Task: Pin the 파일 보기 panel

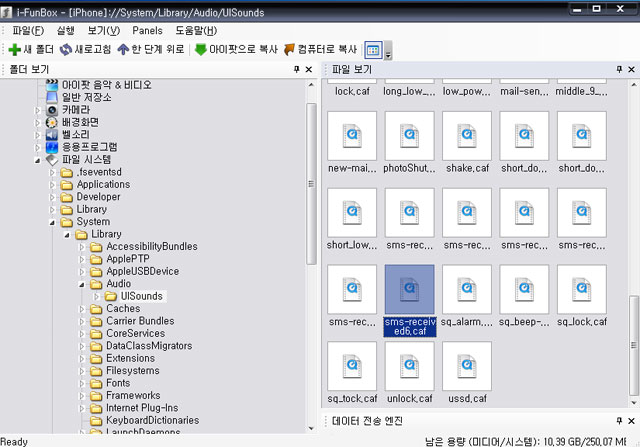Action: [x=619, y=69]
